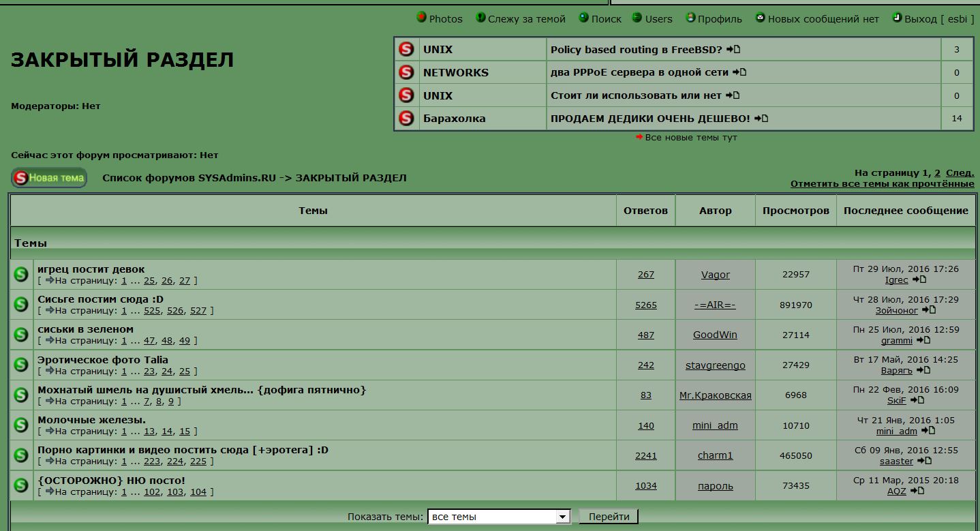This screenshot has width=980, height=531.
Task: Click the view count 891970
Action: click(796, 305)
